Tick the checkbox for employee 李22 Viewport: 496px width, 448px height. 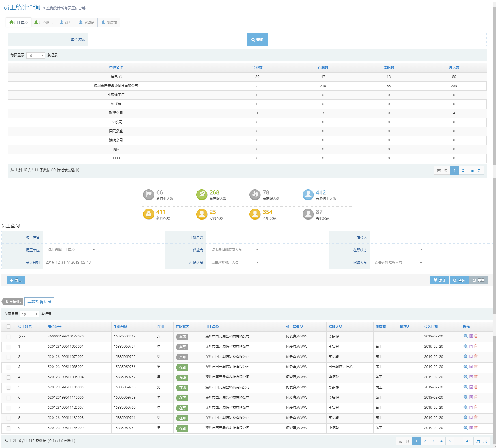click(x=8, y=337)
